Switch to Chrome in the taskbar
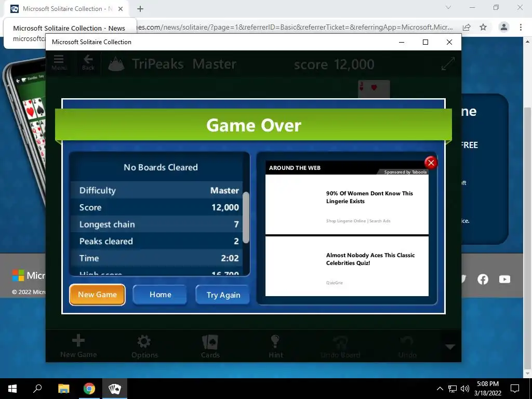 click(89, 389)
